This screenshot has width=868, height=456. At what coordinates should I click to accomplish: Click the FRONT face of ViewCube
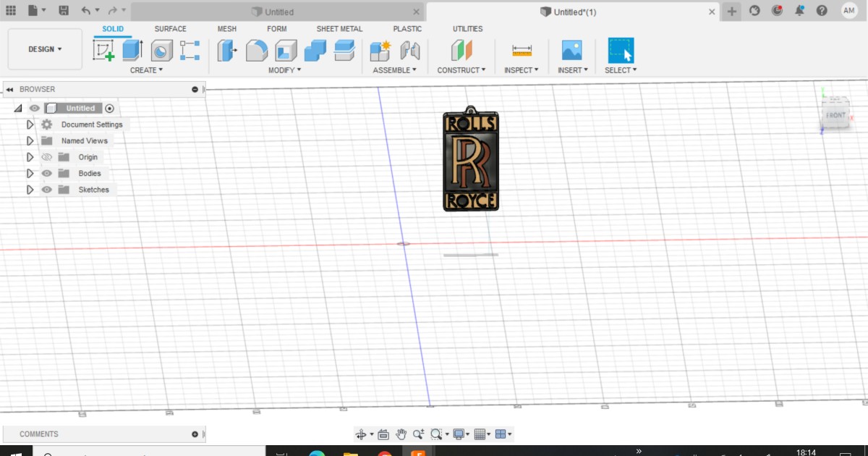point(835,115)
